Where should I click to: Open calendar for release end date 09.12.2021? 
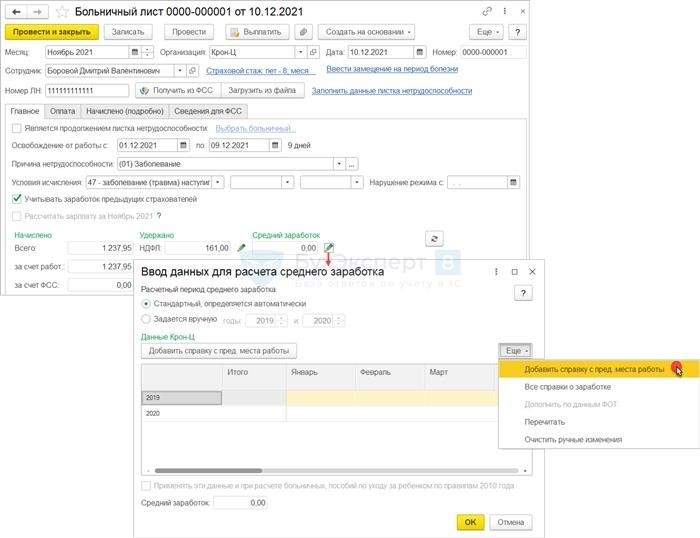click(x=275, y=146)
